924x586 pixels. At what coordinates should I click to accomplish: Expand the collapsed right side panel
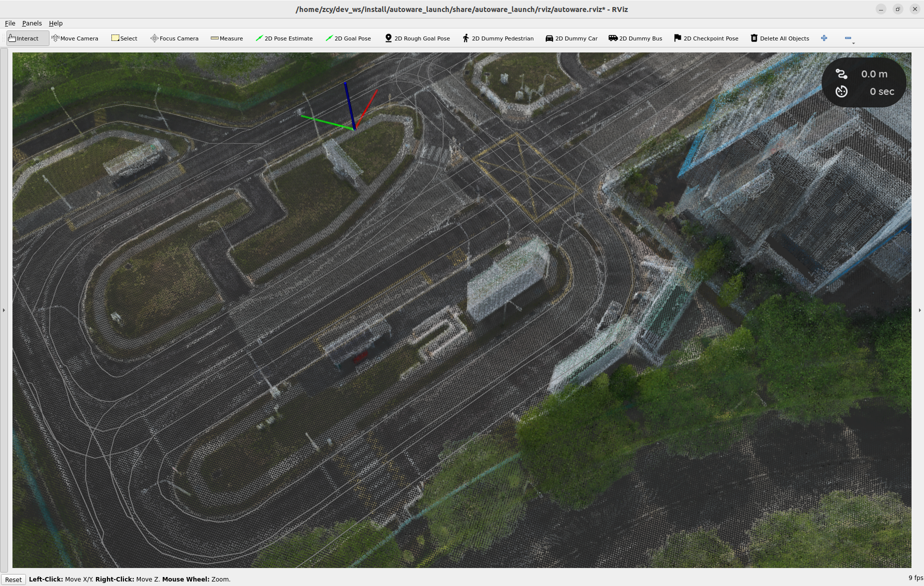pyautogui.click(x=920, y=310)
